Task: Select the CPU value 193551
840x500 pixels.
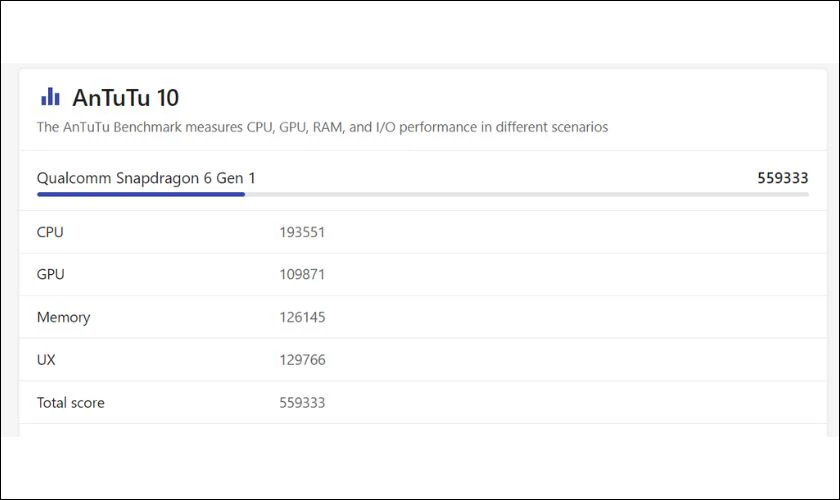Action: point(302,232)
